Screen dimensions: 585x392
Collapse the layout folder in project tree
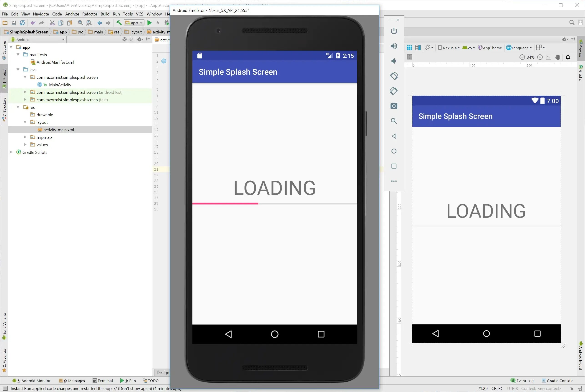click(x=25, y=122)
